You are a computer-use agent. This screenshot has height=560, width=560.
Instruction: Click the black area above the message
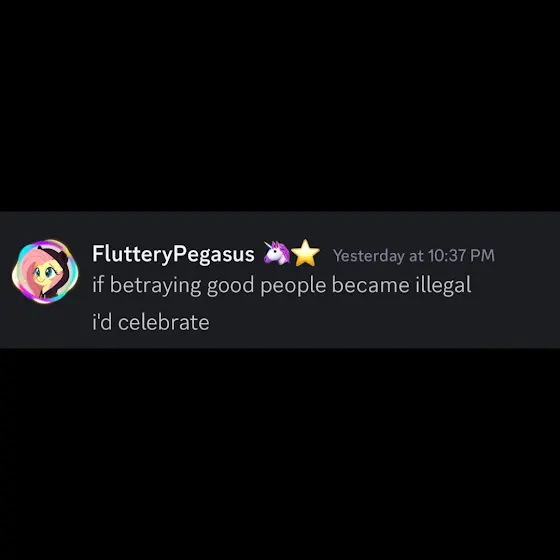coord(280,105)
